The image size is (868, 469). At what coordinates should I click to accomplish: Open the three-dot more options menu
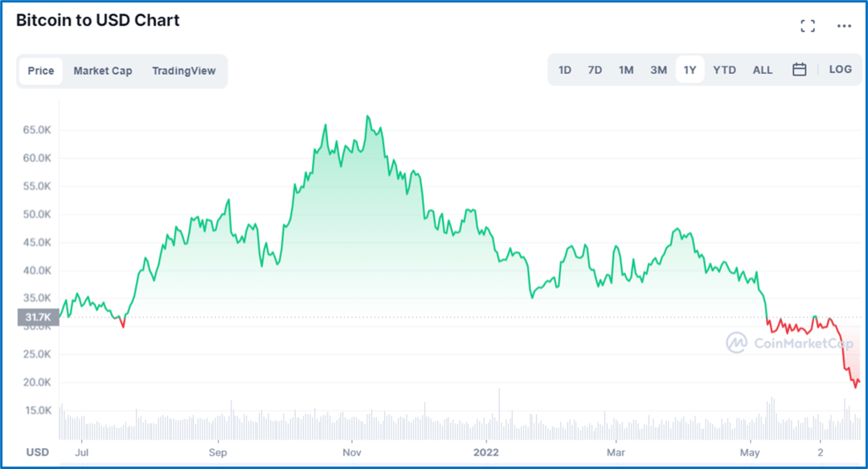(844, 26)
